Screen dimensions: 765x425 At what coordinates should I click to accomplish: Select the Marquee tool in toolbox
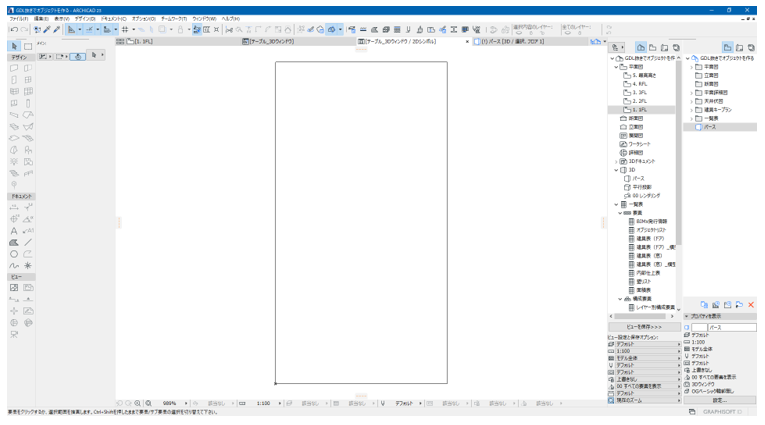tap(28, 46)
